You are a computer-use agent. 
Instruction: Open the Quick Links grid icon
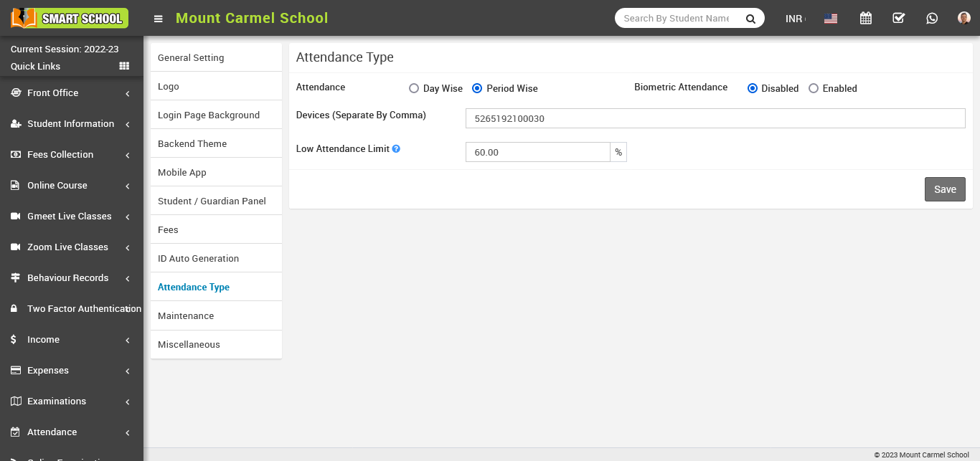(x=124, y=66)
